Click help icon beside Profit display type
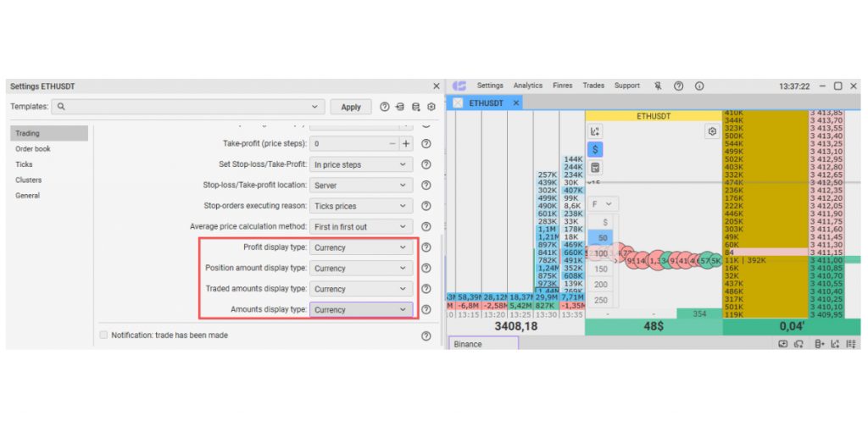Image resolution: width=868 pixels, height=427 pixels. tap(426, 247)
